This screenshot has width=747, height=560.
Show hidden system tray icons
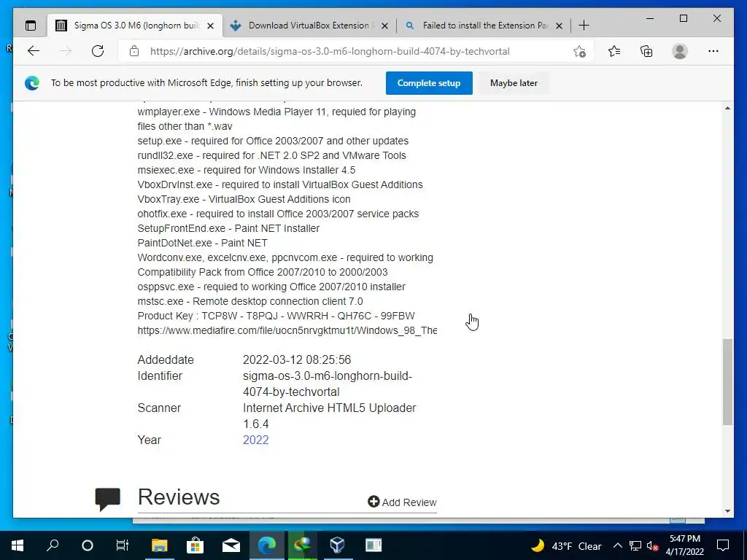tap(617, 545)
